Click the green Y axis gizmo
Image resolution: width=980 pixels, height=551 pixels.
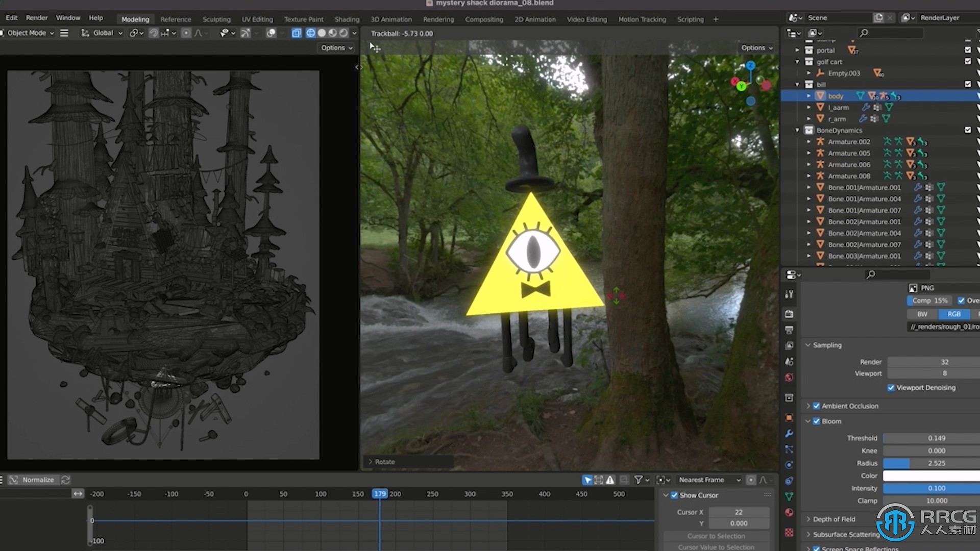pos(741,86)
